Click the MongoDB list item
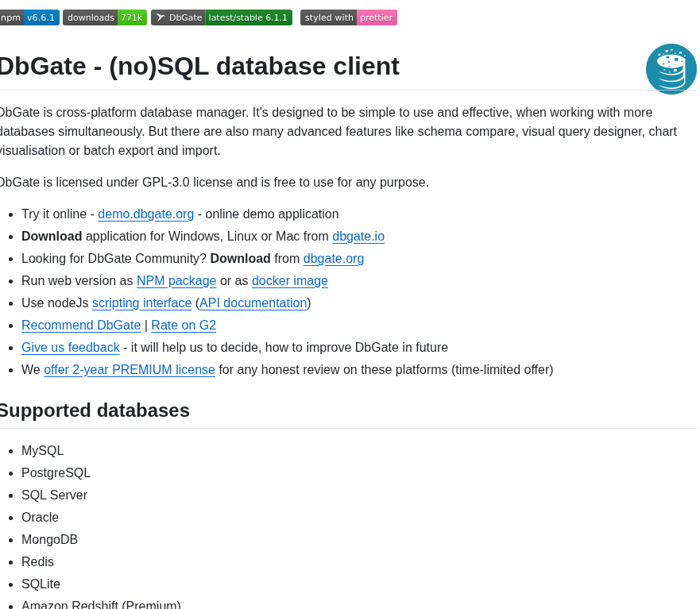 pos(49,540)
